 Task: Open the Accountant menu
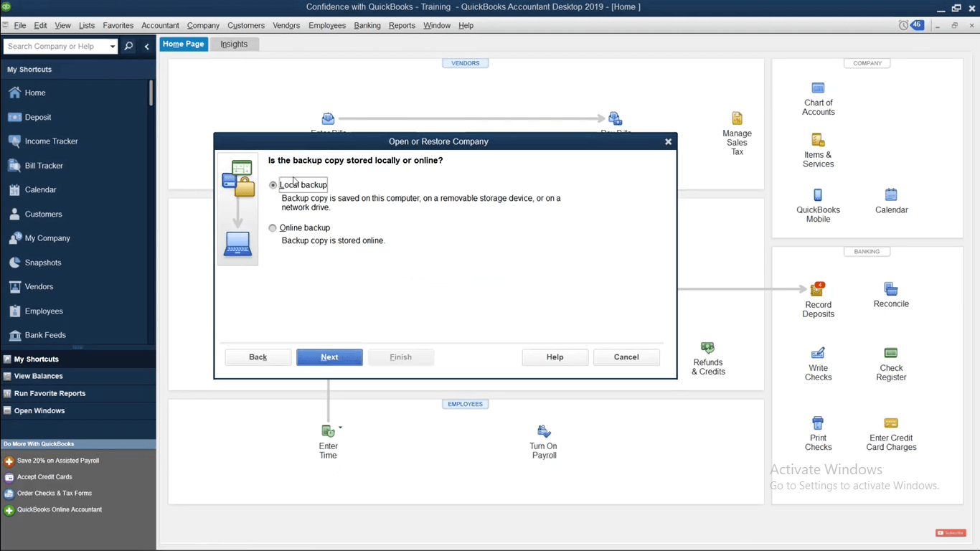pyautogui.click(x=160, y=26)
